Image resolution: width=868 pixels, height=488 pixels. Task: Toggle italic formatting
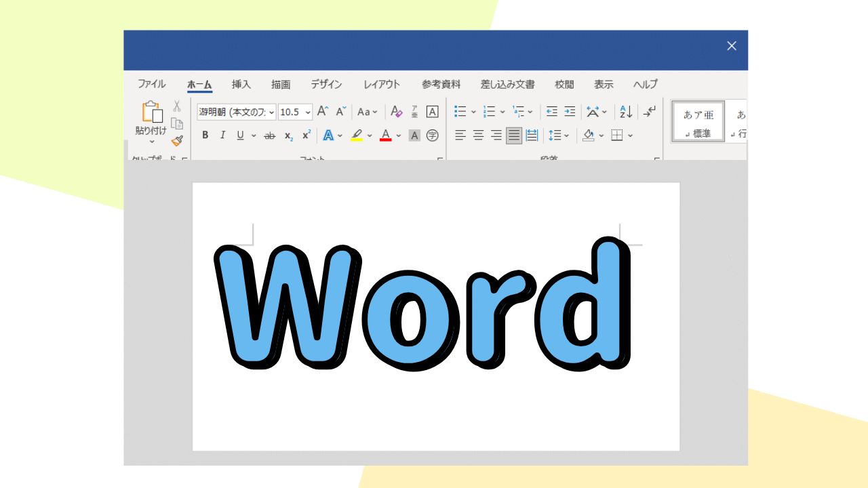pos(222,136)
